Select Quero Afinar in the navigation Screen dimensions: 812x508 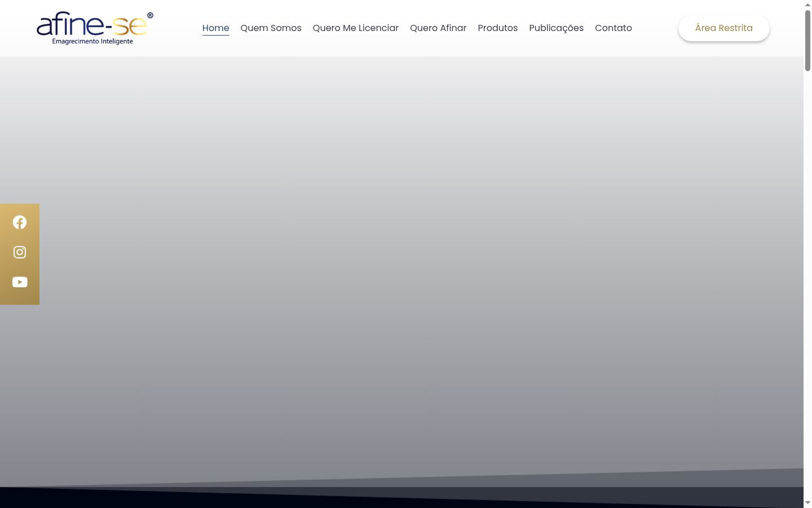[438, 28]
